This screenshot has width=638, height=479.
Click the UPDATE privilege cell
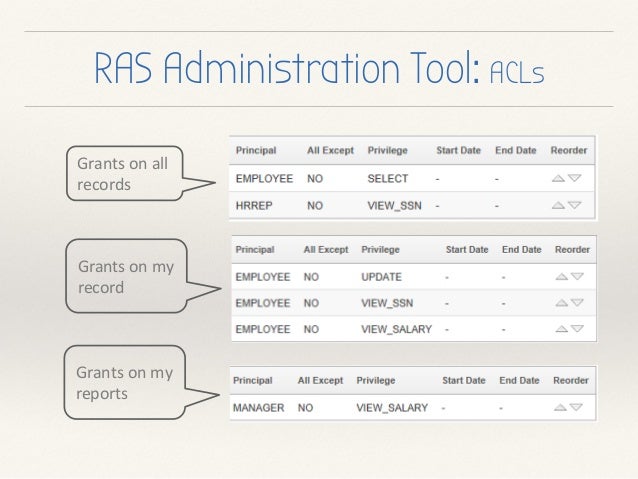(x=381, y=277)
